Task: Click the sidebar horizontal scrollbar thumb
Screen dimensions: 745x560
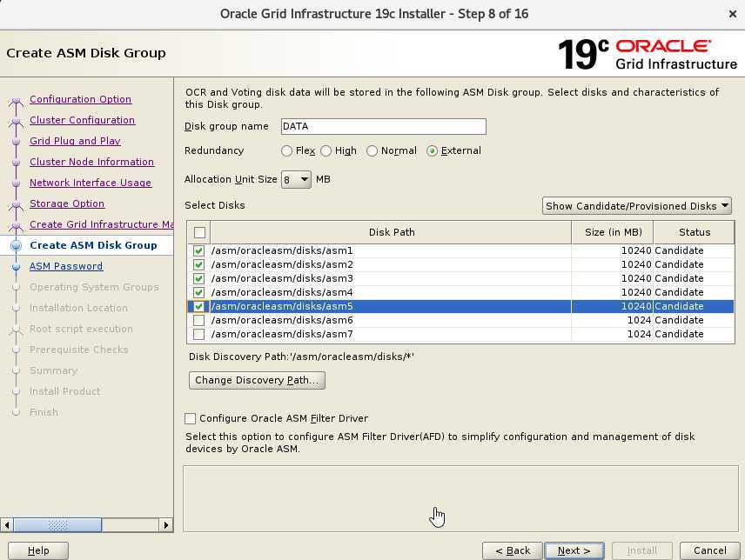Action: click(57, 525)
